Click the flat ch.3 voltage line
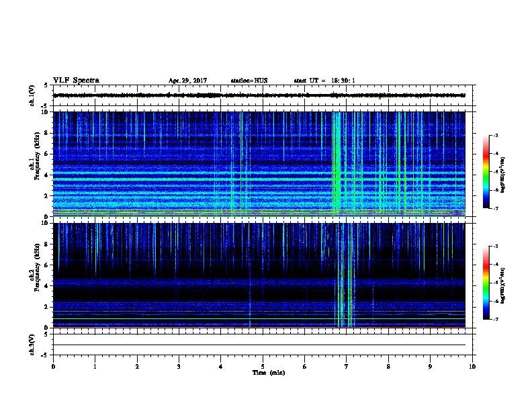Screen dimensions: 532x411 point(259,345)
